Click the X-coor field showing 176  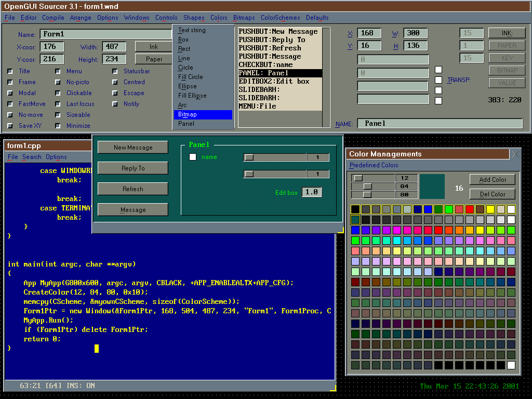pyautogui.click(x=52, y=47)
